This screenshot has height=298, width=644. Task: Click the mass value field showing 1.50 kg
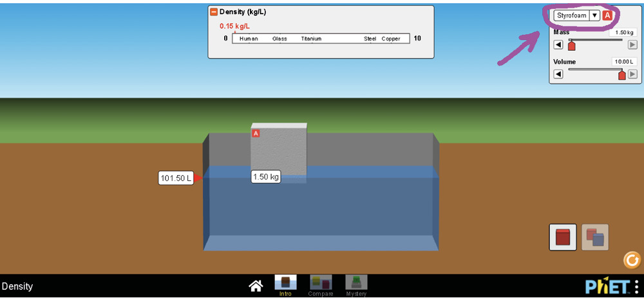(x=623, y=32)
